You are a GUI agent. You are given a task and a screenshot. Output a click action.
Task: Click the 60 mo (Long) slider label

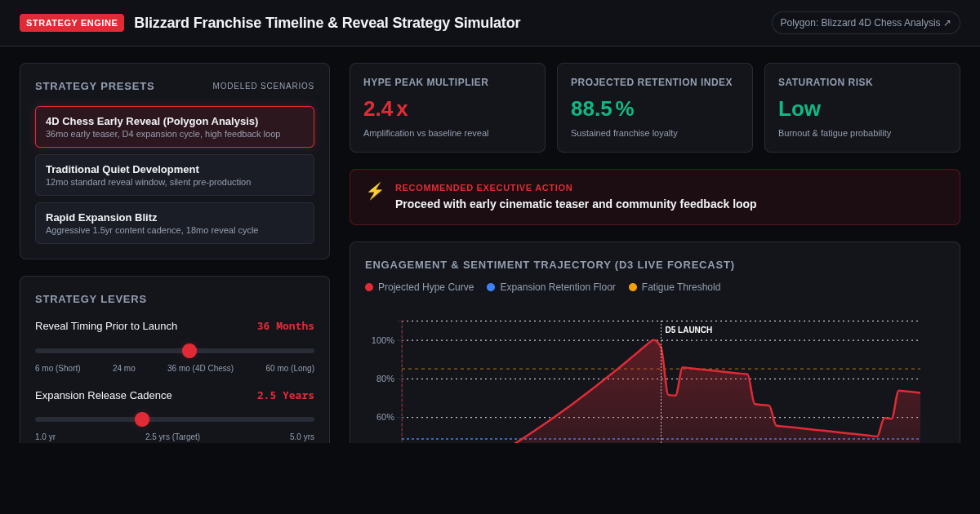coord(290,368)
